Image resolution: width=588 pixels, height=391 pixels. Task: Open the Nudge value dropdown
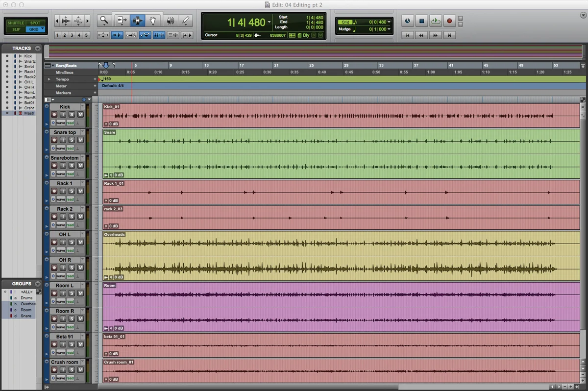[389, 29]
